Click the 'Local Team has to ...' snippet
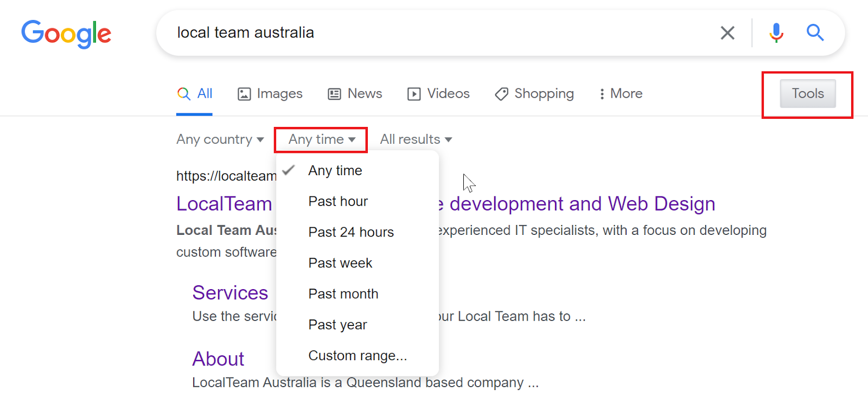This screenshot has height=416, width=868. (522, 316)
